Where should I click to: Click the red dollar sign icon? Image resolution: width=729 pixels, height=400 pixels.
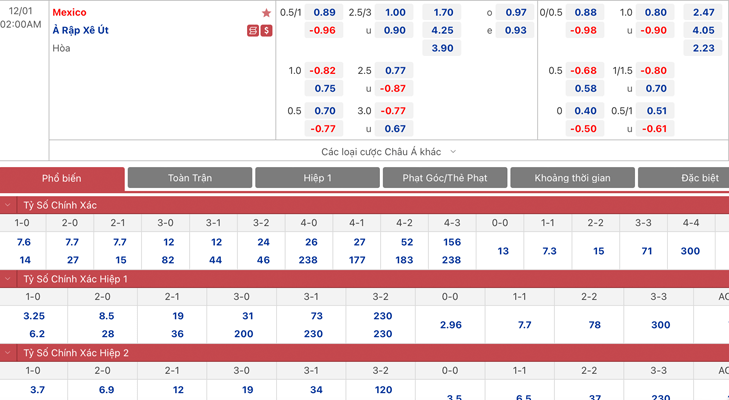267,31
